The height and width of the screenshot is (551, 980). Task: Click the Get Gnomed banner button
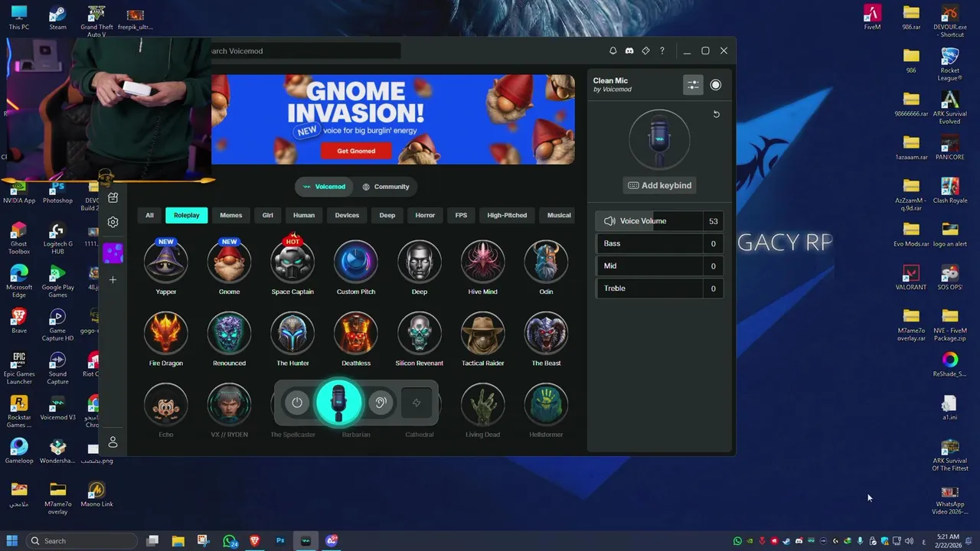pos(356,151)
